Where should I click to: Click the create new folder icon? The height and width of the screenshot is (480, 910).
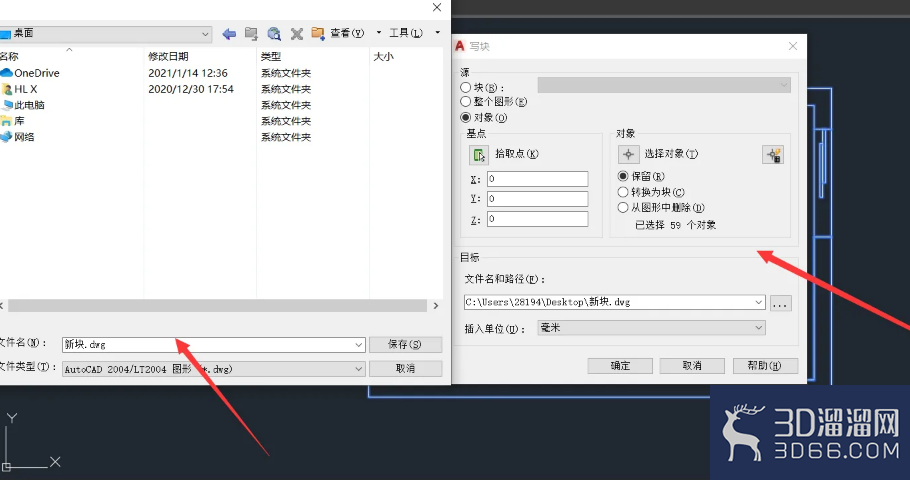[317, 33]
